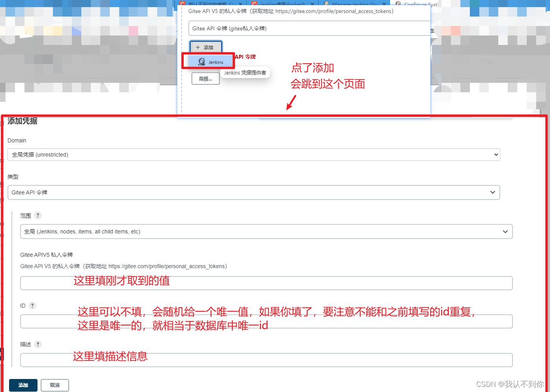Open the 范围 help question-mark icon
The image size is (550, 392).
[x=38, y=215]
